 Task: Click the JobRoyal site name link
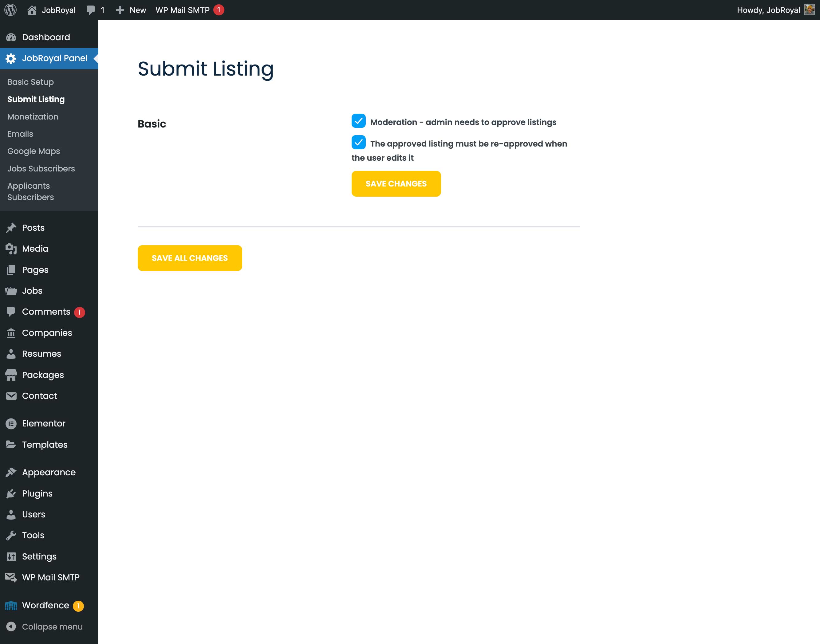pos(58,10)
